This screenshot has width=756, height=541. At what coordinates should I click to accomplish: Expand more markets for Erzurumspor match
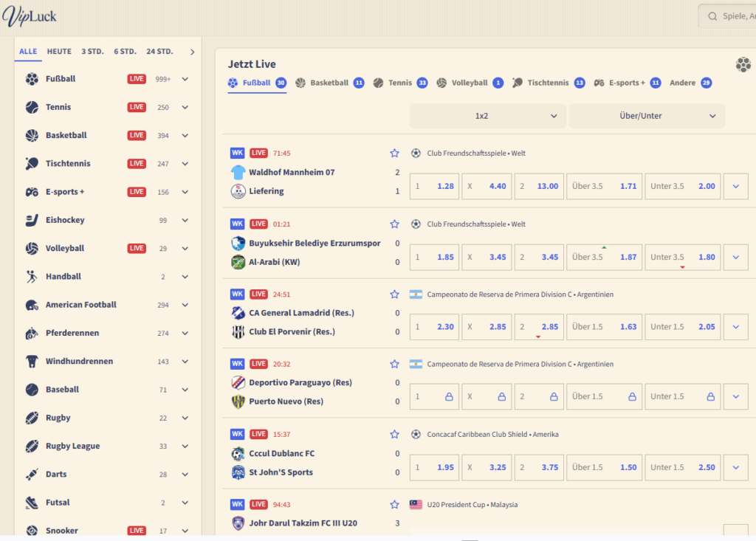(x=736, y=258)
